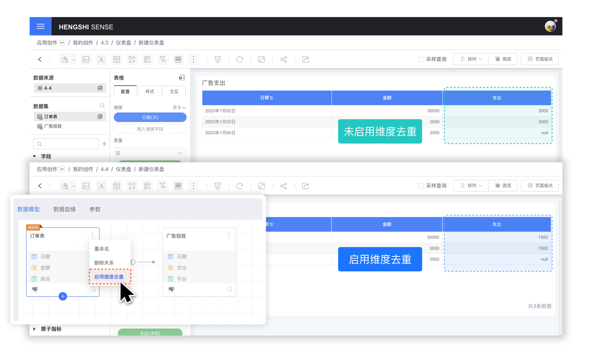Switch to 交互 tab
This screenshot has width=592, height=364.
(x=174, y=91)
